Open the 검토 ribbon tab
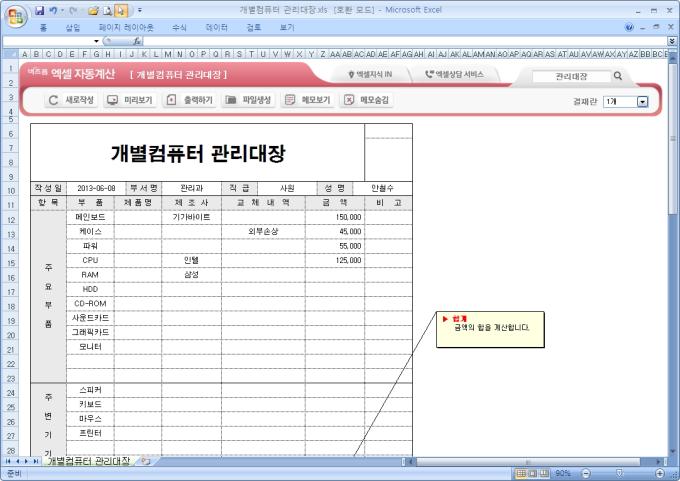 coord(254,28)
